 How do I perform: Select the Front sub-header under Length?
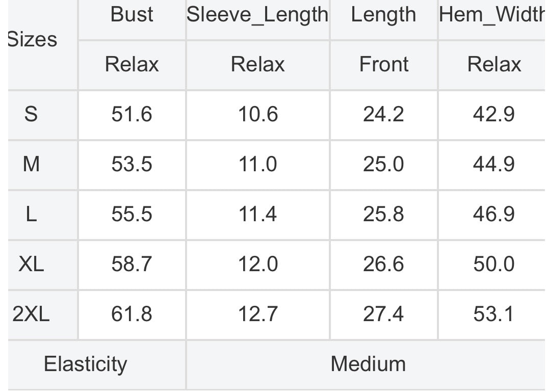click(x=383, y=65)
